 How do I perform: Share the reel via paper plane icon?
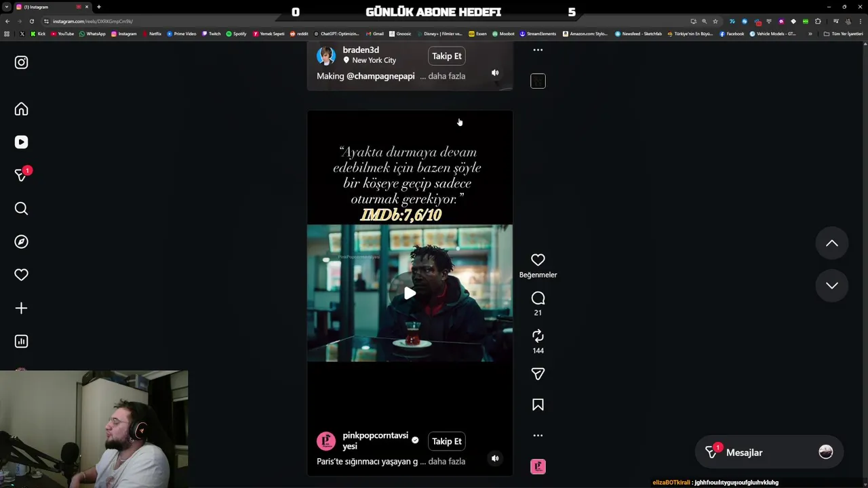tap(538, 374)
